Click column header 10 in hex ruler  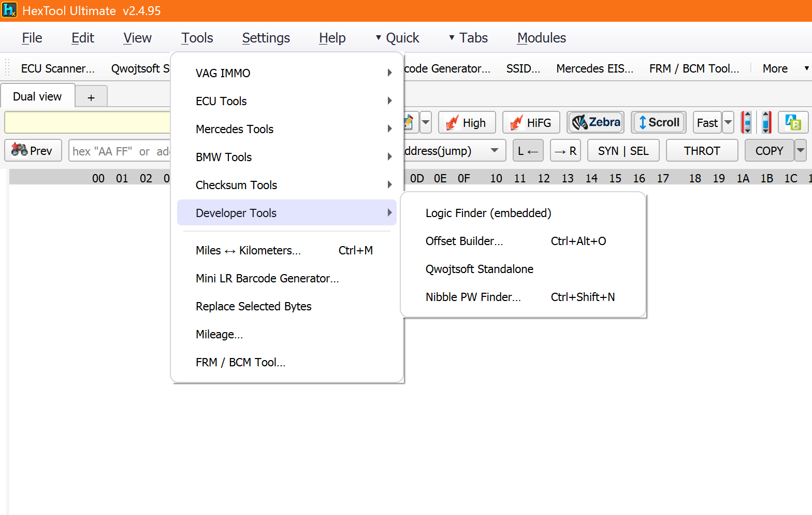pos(496,178)
